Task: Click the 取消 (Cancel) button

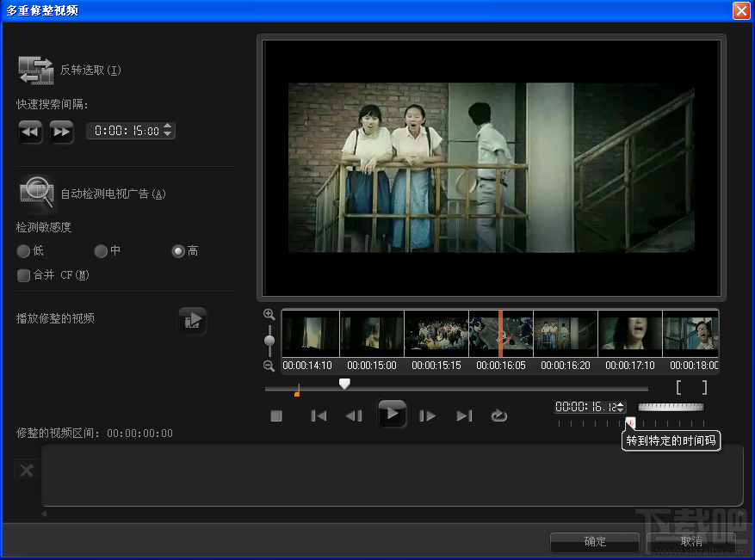Action: click(x=691, y=542)
